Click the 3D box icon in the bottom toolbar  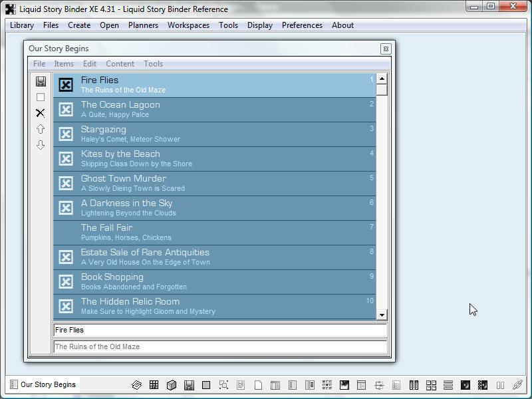coord(171,385)
